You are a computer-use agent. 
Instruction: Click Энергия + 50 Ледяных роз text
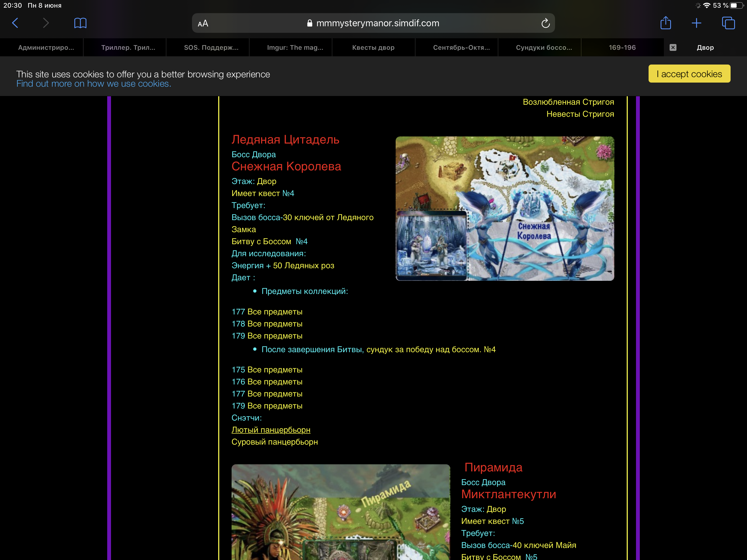pyautogui.click(x=283, y=266)
